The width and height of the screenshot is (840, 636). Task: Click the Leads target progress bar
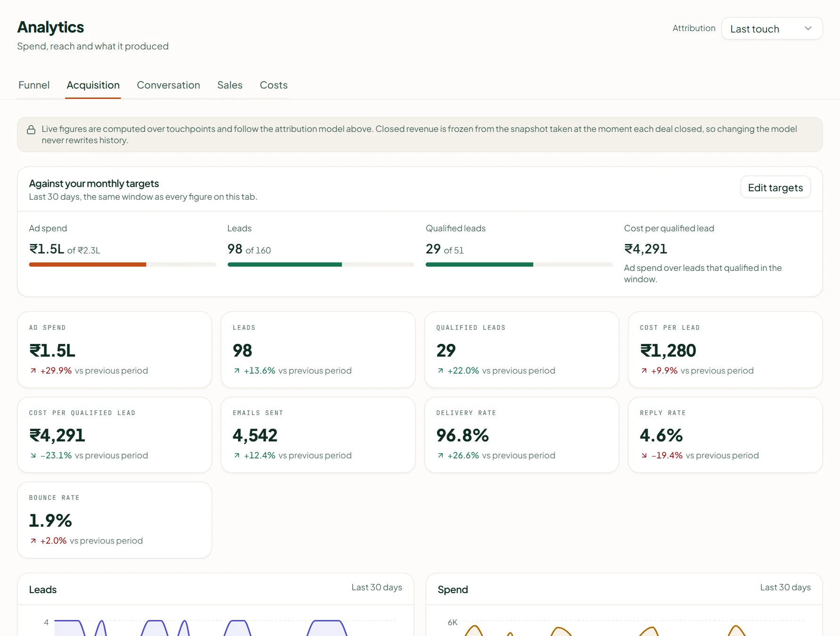(321, 265)
